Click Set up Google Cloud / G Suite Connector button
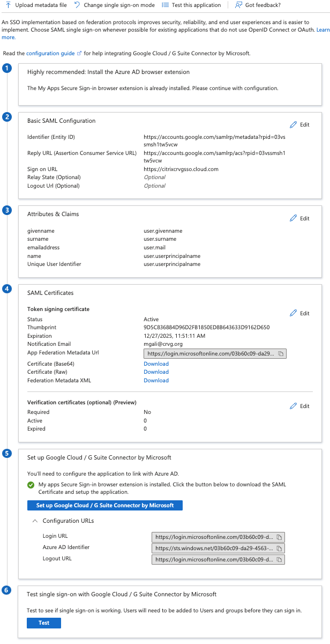 tap(105, 505)
